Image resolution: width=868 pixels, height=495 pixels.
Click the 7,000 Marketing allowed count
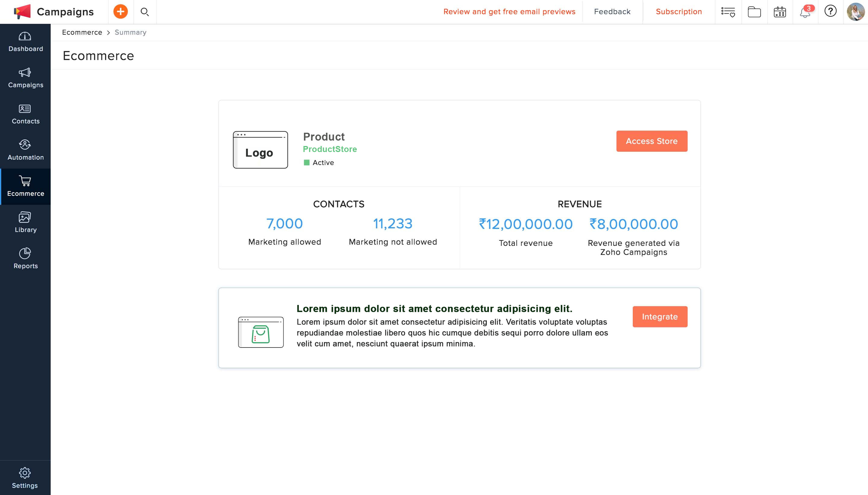point(284,224)
